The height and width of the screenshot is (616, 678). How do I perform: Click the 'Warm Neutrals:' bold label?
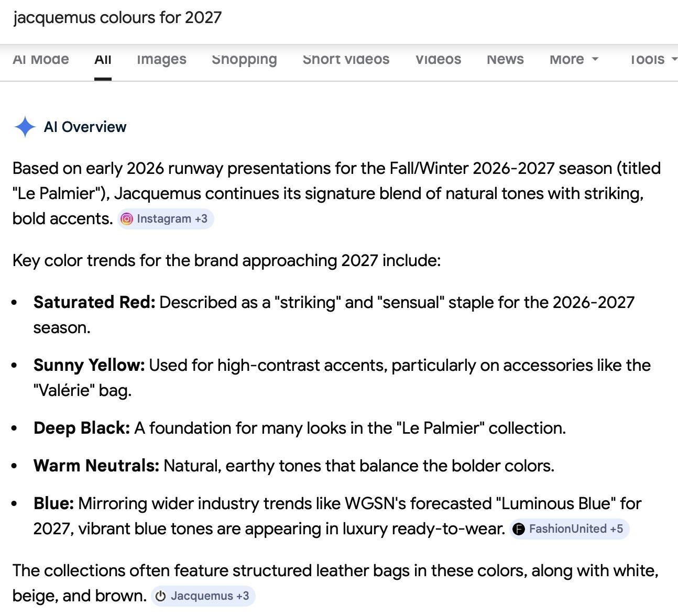[x=96, y=466]
